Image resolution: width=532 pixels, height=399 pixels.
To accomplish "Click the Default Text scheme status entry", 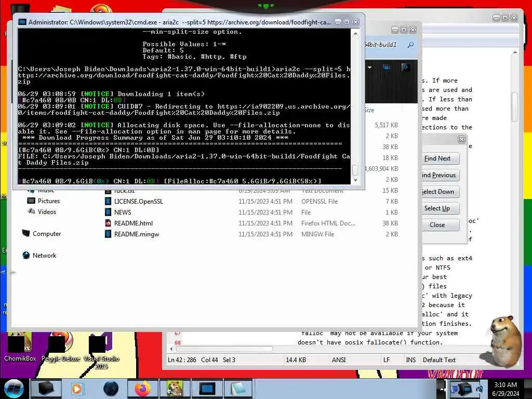I will coord(439,360).
